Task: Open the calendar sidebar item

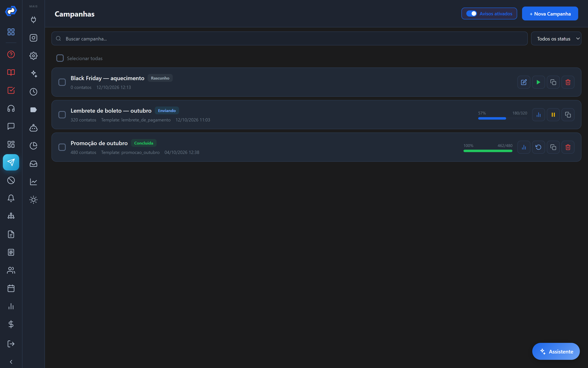Action: (x=11, y=288)
